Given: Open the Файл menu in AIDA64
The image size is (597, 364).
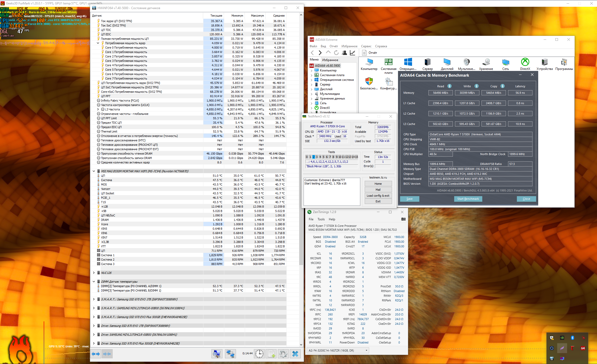Looking at the screenshot, I should (x=313, y=46).
